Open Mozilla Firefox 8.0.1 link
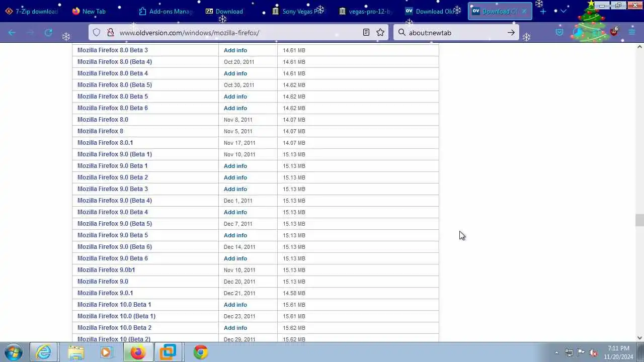 (x=105, y=143)
